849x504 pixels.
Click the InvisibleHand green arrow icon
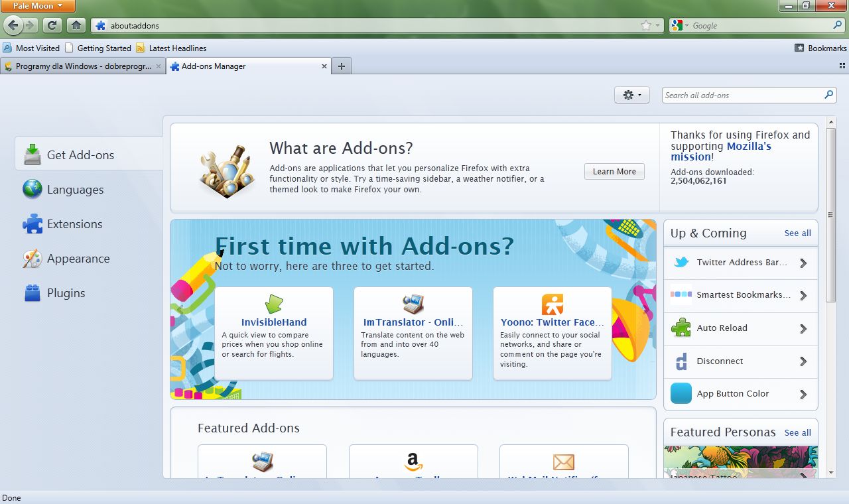click(274, 304)
